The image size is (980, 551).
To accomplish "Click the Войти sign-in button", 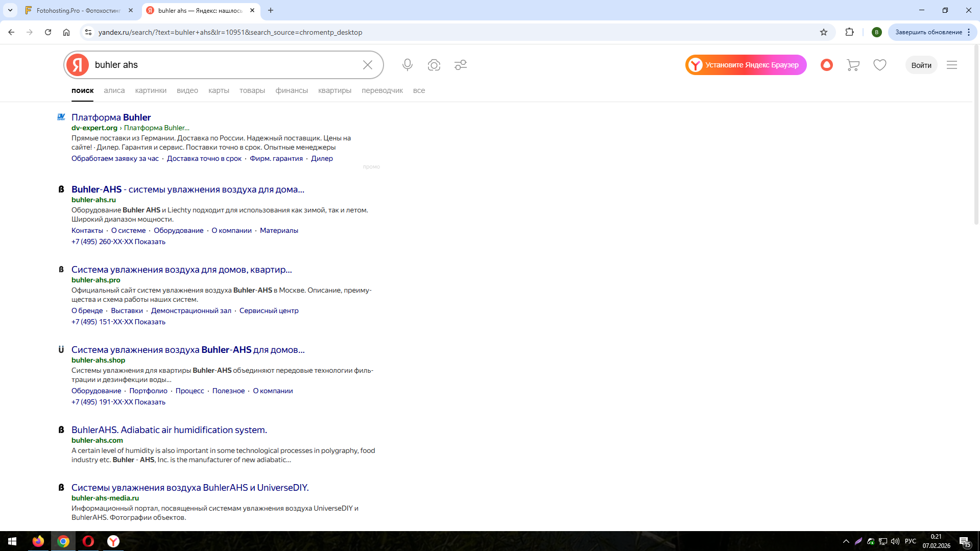I will tap(921, 65).
